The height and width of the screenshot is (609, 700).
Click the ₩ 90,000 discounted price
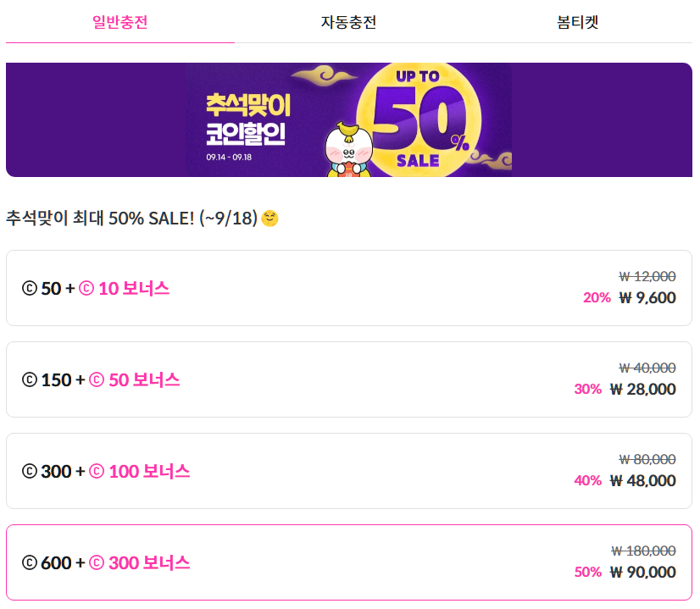[643, 572]
